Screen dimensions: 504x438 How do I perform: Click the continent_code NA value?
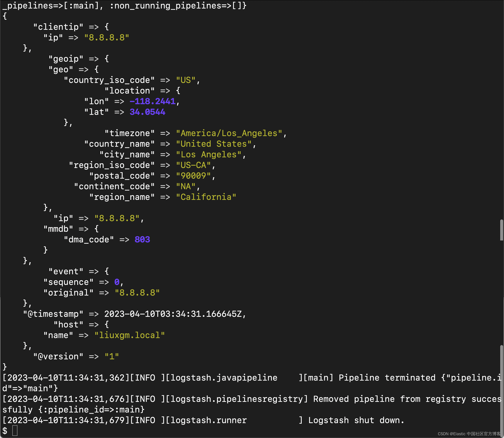click(x=187, y=186)
